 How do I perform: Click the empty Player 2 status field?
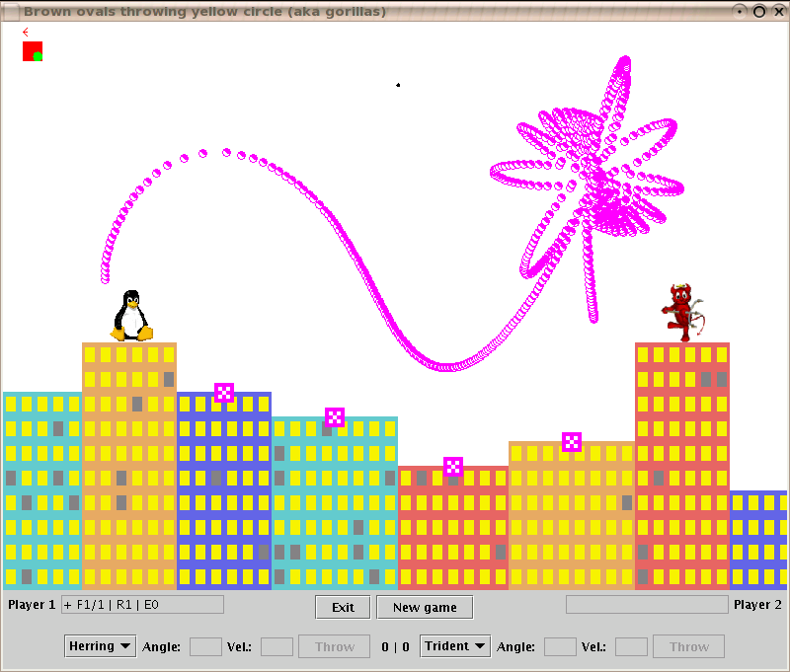click(646, 604)
